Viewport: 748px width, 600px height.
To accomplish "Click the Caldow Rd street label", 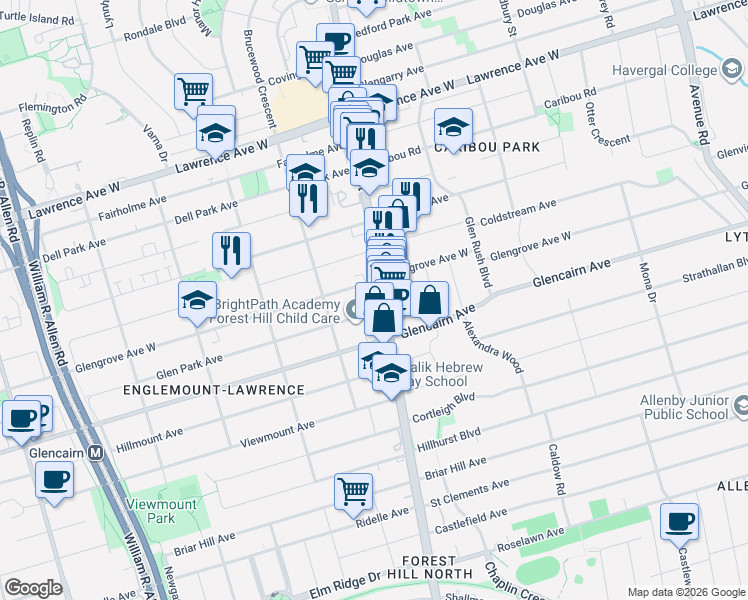I will point(556,469).
